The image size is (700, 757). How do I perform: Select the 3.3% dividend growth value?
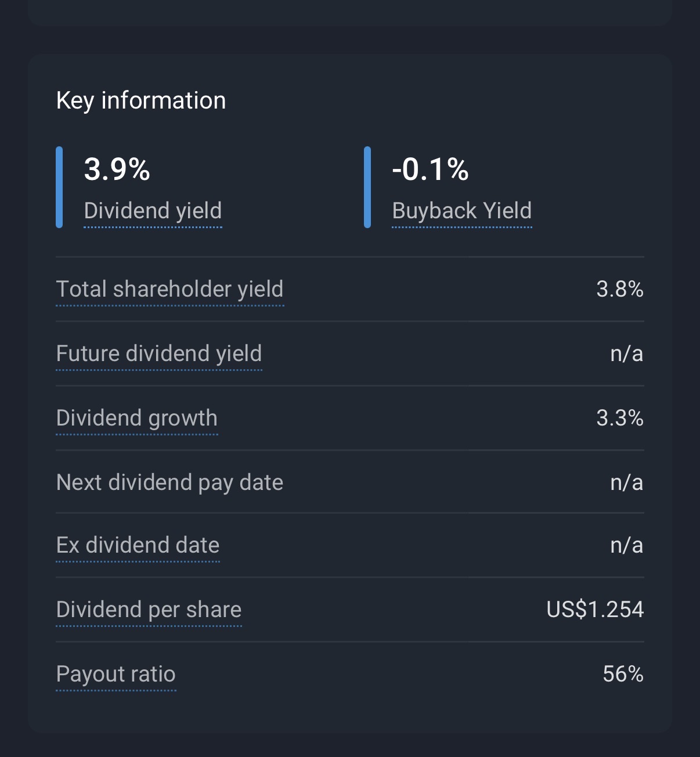(620, 418)
